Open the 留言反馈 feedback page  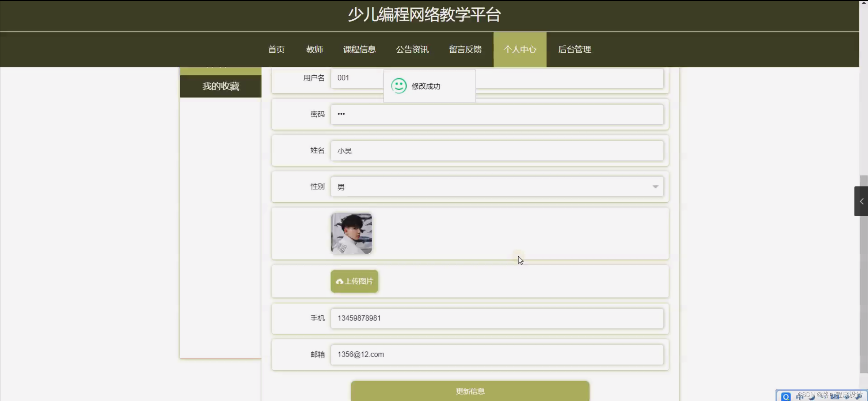(465, 50)
